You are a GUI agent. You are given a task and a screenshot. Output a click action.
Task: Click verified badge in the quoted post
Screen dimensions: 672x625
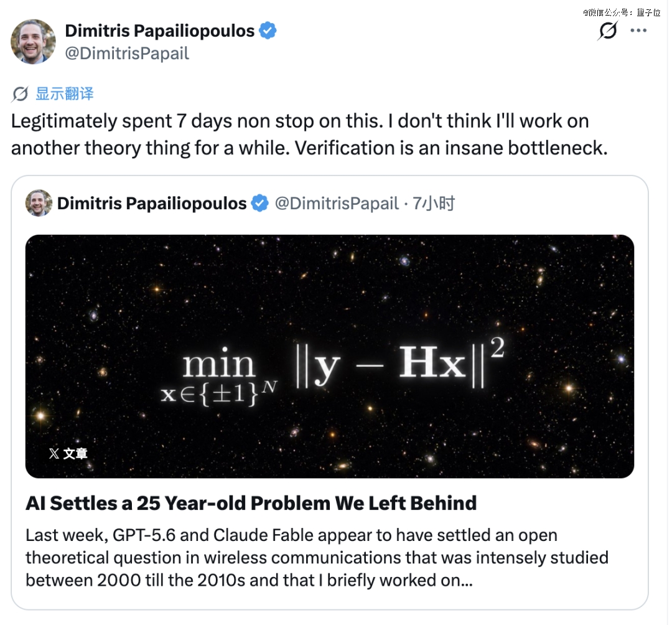(259, 203)
